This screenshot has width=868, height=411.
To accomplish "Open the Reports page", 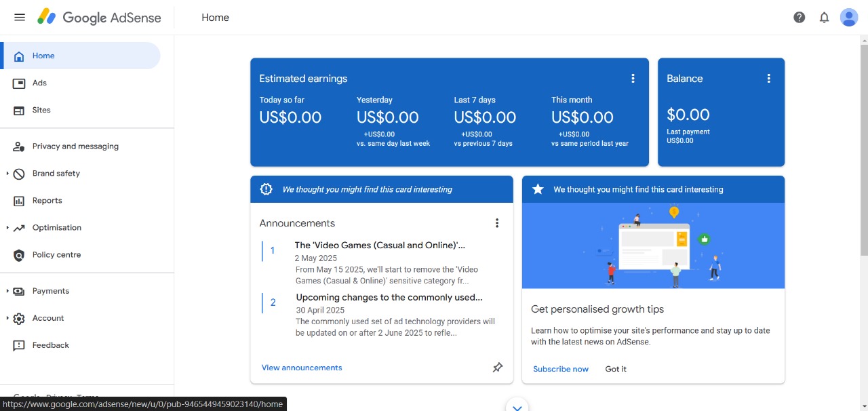I will 81,201.
